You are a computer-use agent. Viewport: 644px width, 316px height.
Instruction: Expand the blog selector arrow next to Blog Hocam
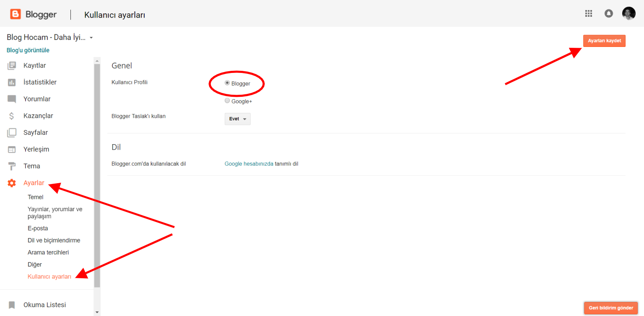pos(91,38)
